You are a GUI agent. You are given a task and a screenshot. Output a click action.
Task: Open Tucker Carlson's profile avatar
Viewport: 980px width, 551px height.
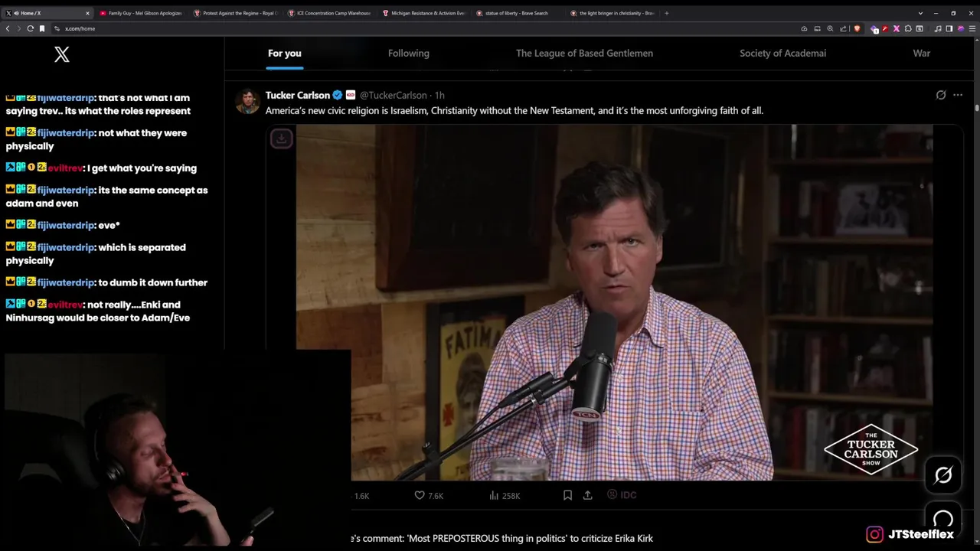pyautogui.click(x=247, y=101)
